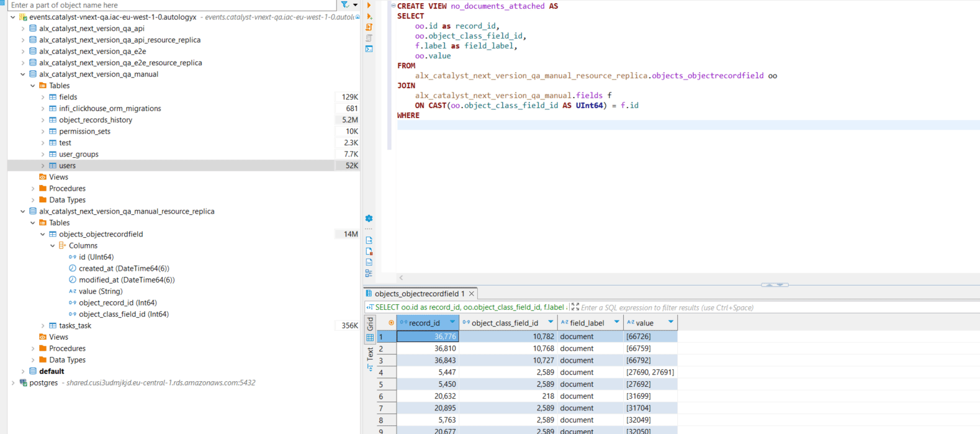Image resolution: width=980 pixels, height=434 pixels.
Task: Click the first export icon below the gear
Action: click(369, 240)
